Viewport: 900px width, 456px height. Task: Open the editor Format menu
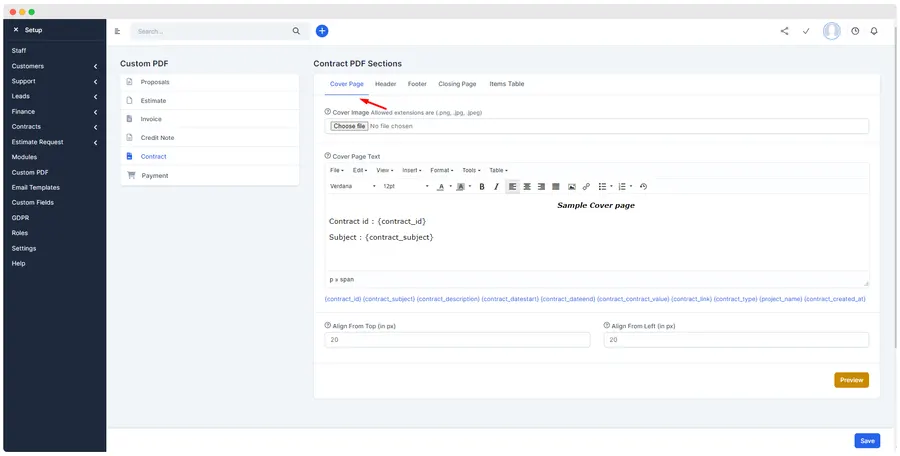pyautogui.click(x=442, y=171)
